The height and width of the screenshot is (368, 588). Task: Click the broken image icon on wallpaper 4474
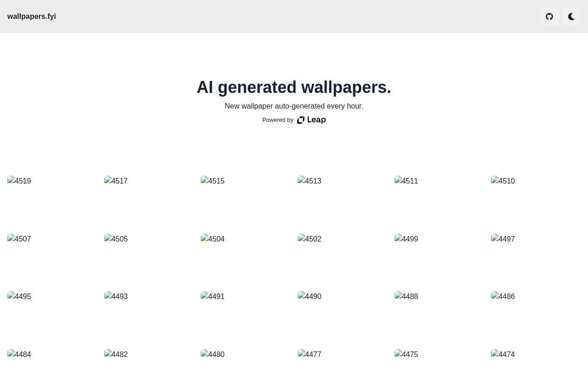pyautogui.click(x=494, y=354)
